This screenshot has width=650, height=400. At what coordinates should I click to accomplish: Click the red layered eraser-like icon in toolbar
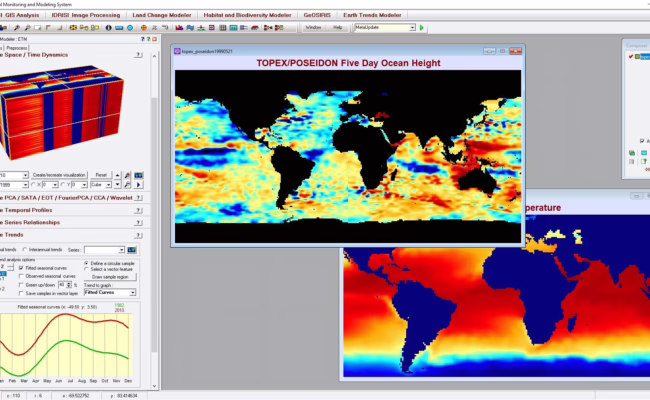(255, 28)
